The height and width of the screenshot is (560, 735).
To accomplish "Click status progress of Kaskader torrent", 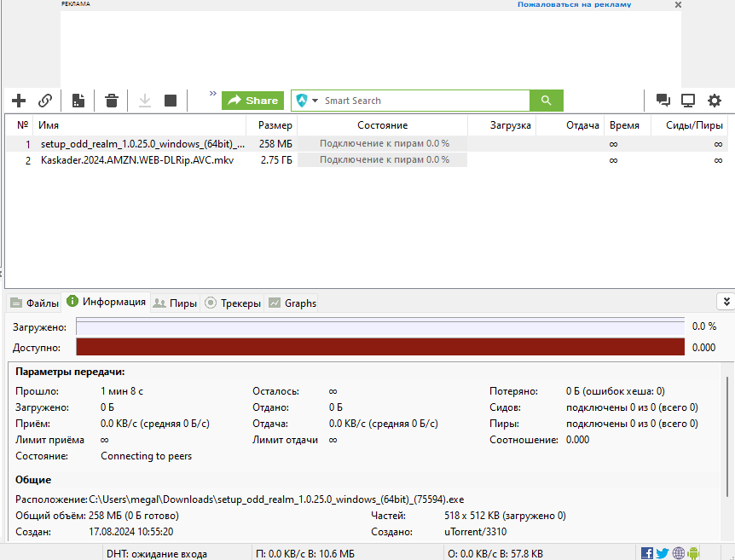I will [383, 159].
